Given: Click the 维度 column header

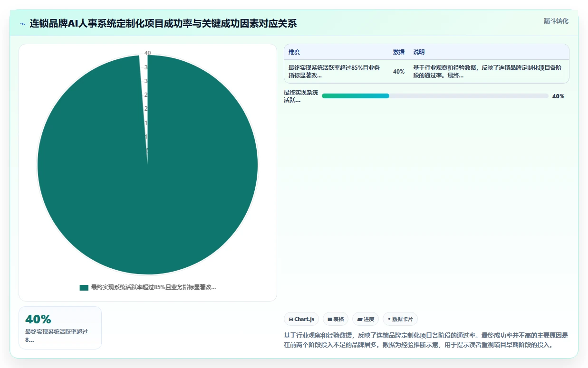Looking at the screenshot, I should pos(294,52).
